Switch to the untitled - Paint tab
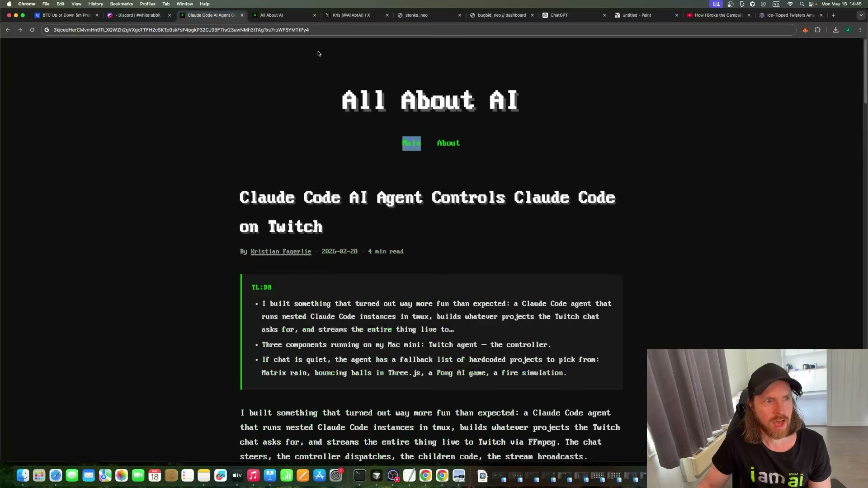This screenshot has width=868, height=488. (x=646, y=15)
